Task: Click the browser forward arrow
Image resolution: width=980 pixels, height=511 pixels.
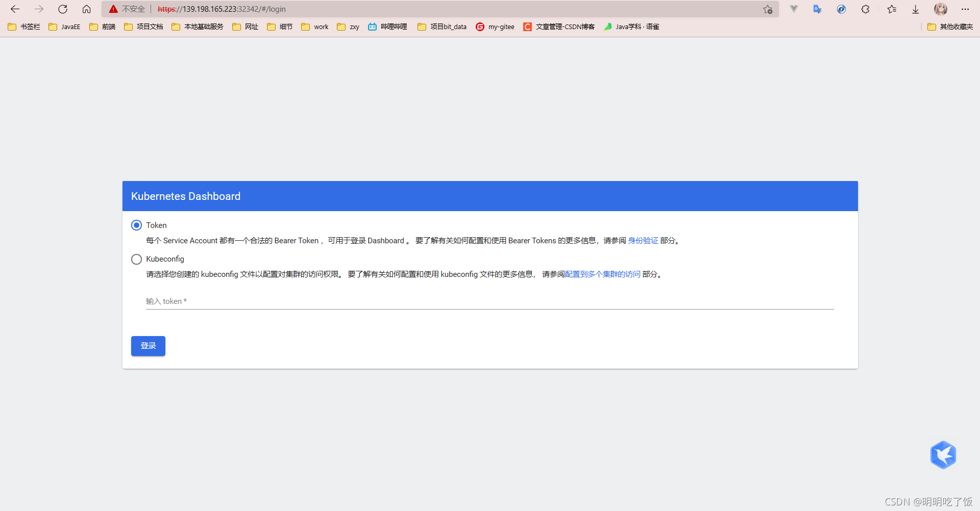Action: click(x=39, y=9)
